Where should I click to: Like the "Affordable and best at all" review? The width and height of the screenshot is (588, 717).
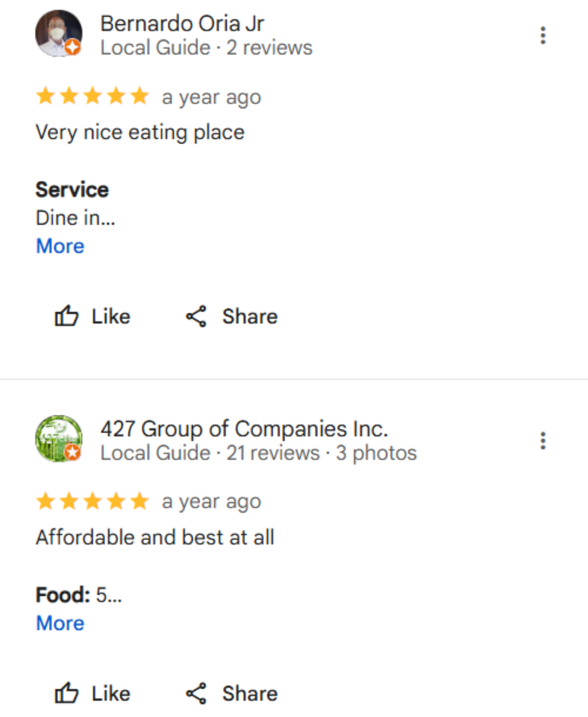(x=93, y=693)
